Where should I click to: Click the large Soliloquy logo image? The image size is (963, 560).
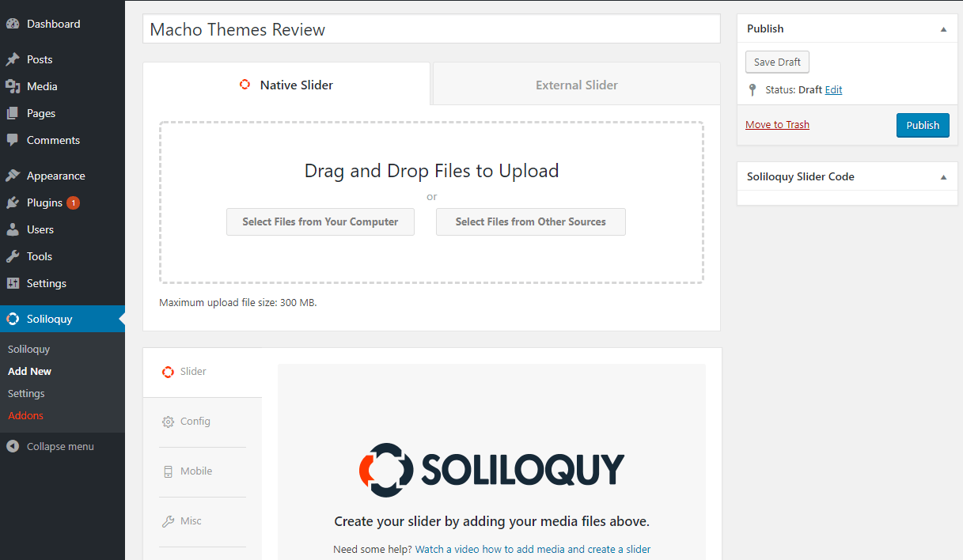[x=491, y=470]
